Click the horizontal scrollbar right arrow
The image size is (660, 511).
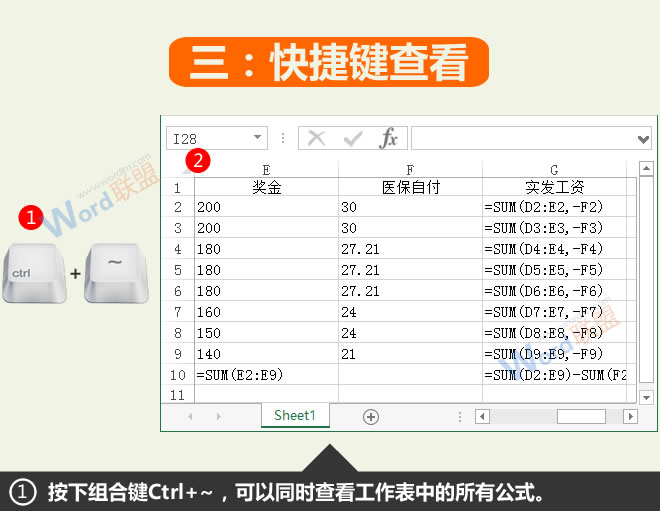pos(630,417)
